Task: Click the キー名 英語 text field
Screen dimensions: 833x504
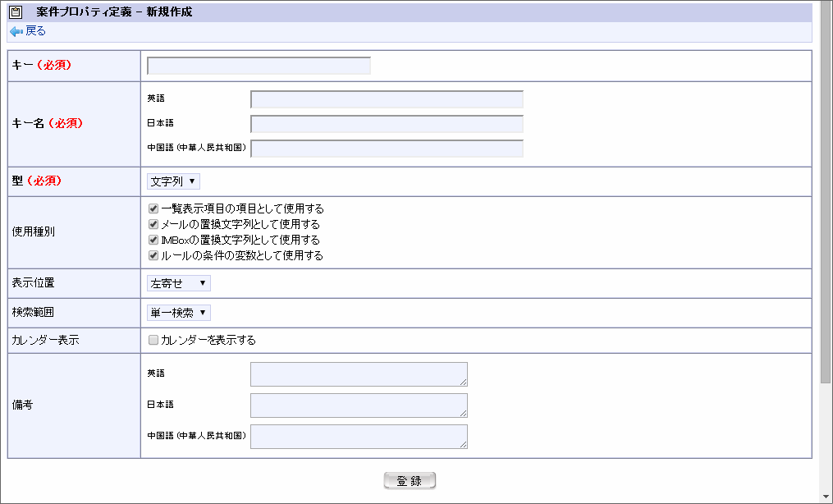Action: pyautogui.click(x=387, y=99)
